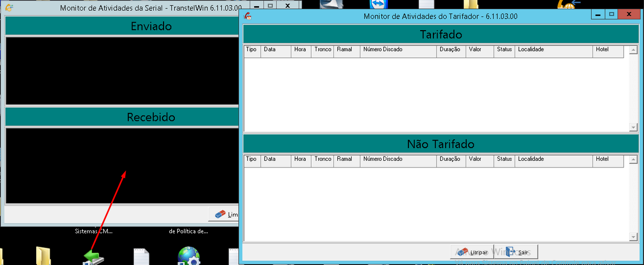Click scroll-down arrow of Tarifado list
The height and width of the screenshot is (265, 644).
pyautogui.click(x=633, y=127)
